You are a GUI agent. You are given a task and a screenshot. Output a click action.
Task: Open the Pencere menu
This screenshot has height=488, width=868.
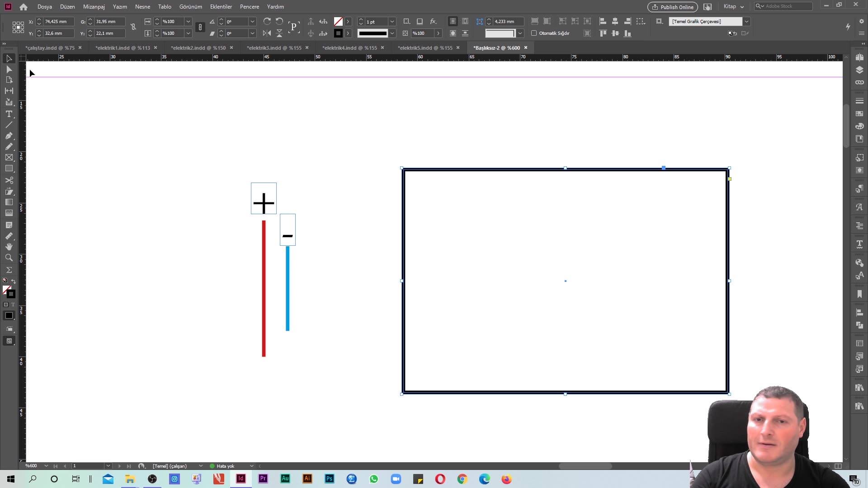[x=249, y=7]
